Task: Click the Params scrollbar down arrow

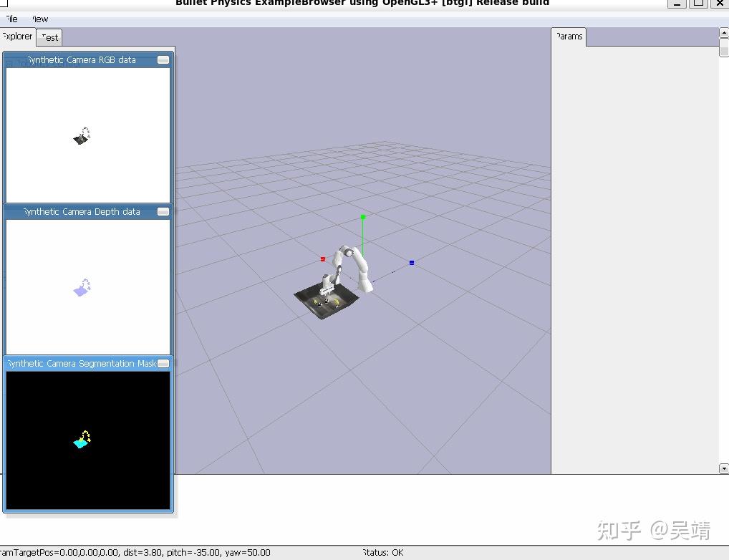Action: [x=723, y=468]
